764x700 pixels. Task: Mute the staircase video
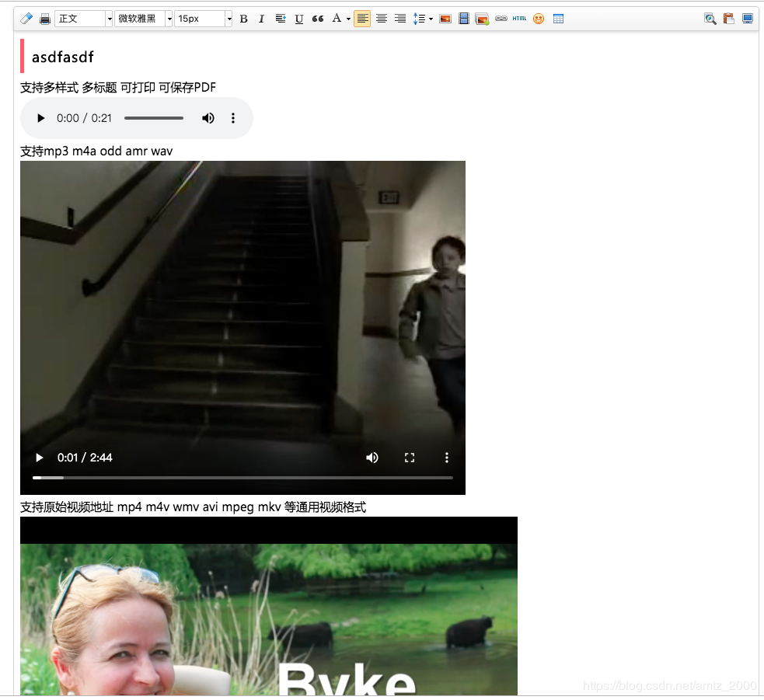click(x=372, y=458)
